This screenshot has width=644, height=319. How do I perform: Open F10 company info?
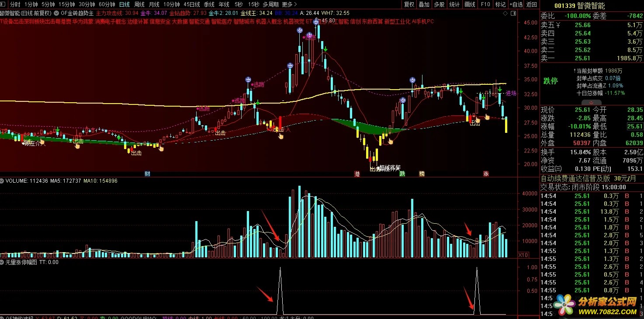[x=485, y=4]
